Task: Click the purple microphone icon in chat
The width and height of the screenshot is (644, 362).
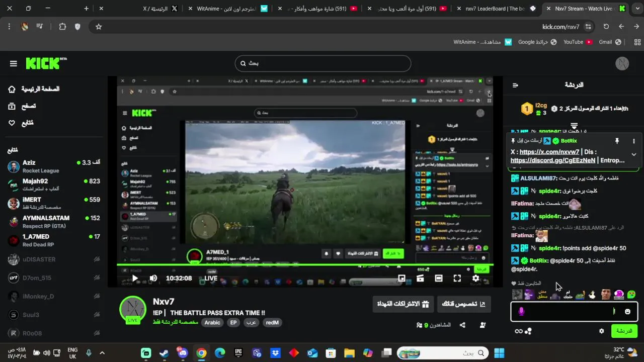Action: click(521, 312)
